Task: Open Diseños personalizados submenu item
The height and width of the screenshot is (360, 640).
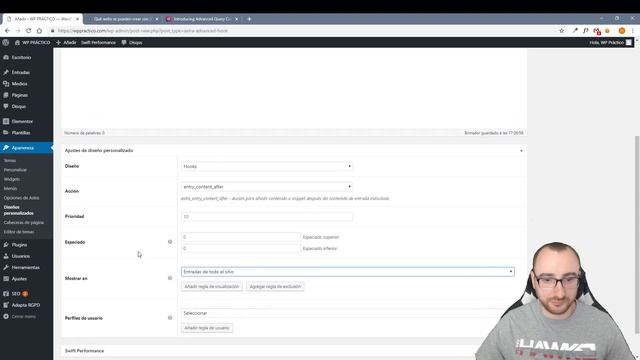Action: 19,210
